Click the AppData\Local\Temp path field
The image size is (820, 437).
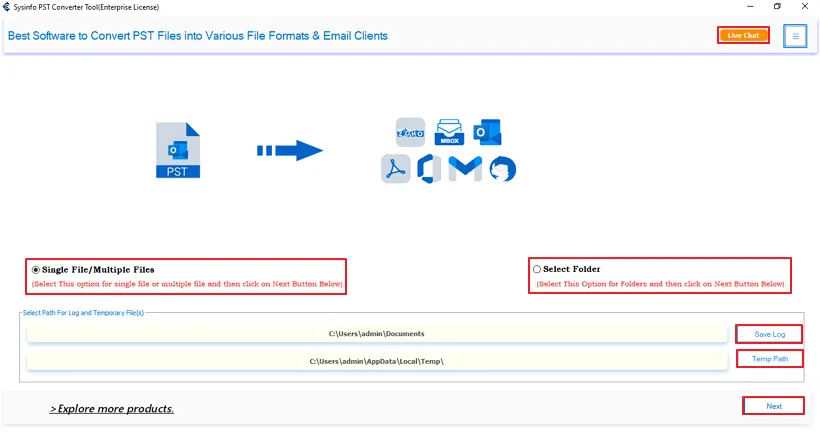tap(377, 361)
